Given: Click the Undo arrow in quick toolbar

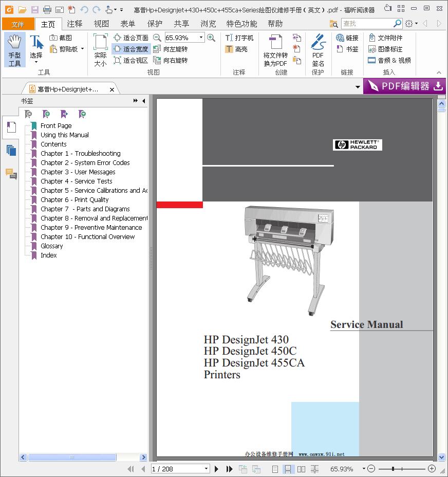Looking at the screenshot, I should 84,10.
